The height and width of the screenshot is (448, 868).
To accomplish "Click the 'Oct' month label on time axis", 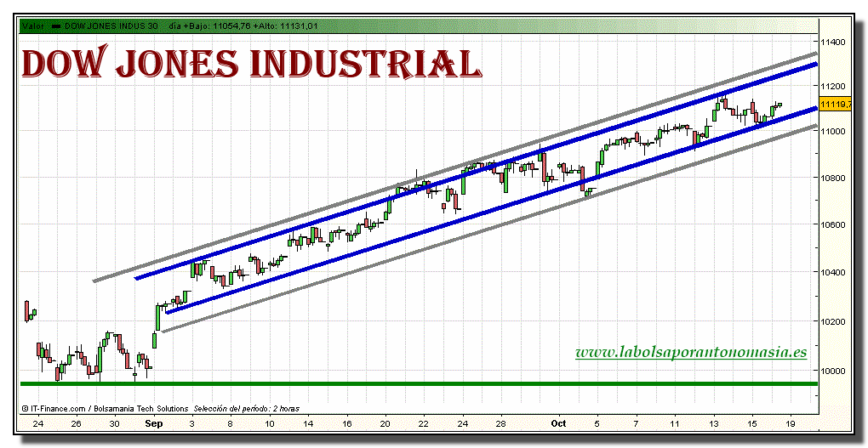I will pos(558,424).
